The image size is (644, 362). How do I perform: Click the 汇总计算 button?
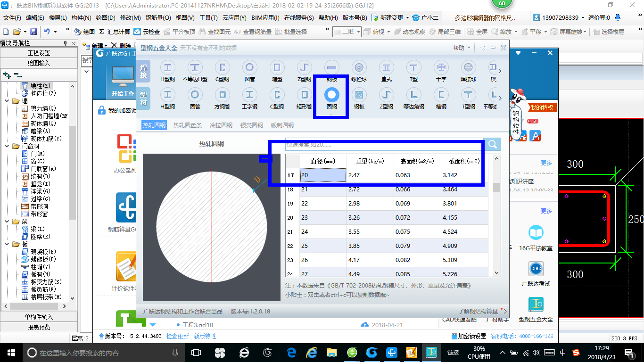[x=115, y=32]
